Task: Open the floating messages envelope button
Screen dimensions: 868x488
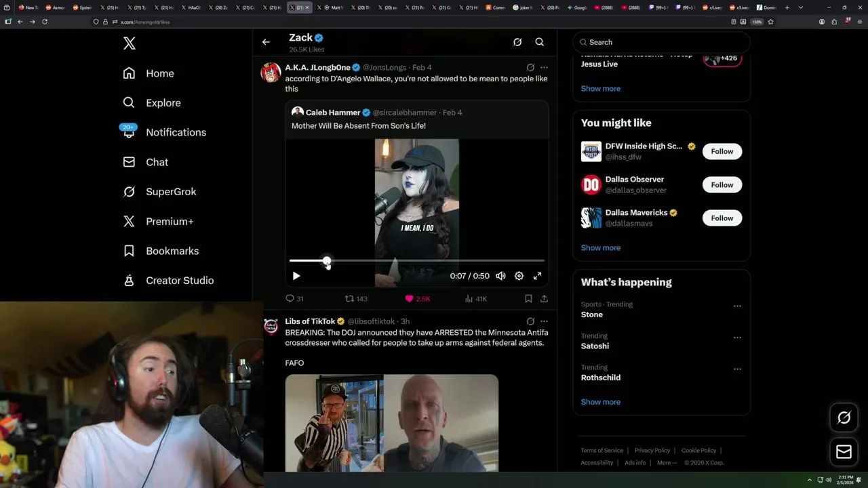Action: pyautogui.click(x=844, y=452)
